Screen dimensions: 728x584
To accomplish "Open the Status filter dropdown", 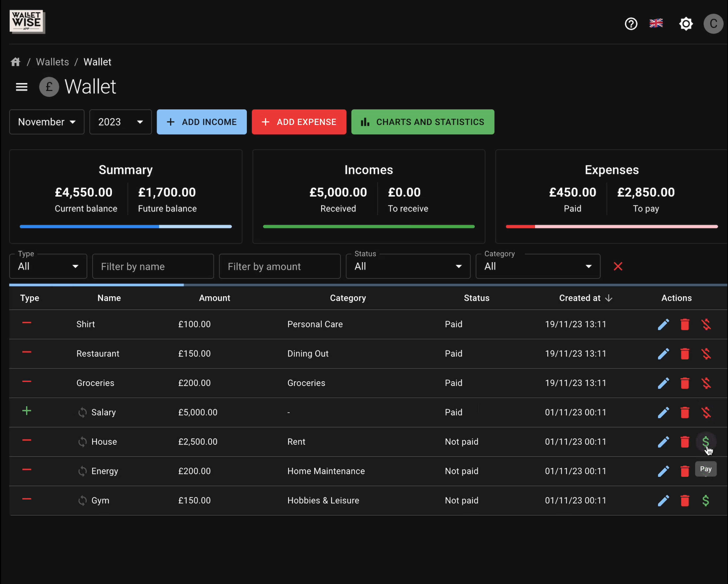I will (x=408, y=266).
